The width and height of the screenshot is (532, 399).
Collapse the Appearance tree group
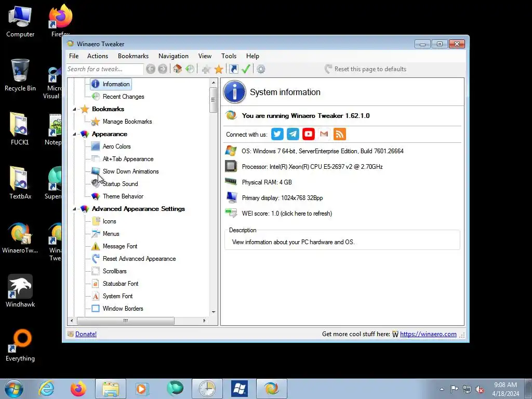tap(74, 135)
